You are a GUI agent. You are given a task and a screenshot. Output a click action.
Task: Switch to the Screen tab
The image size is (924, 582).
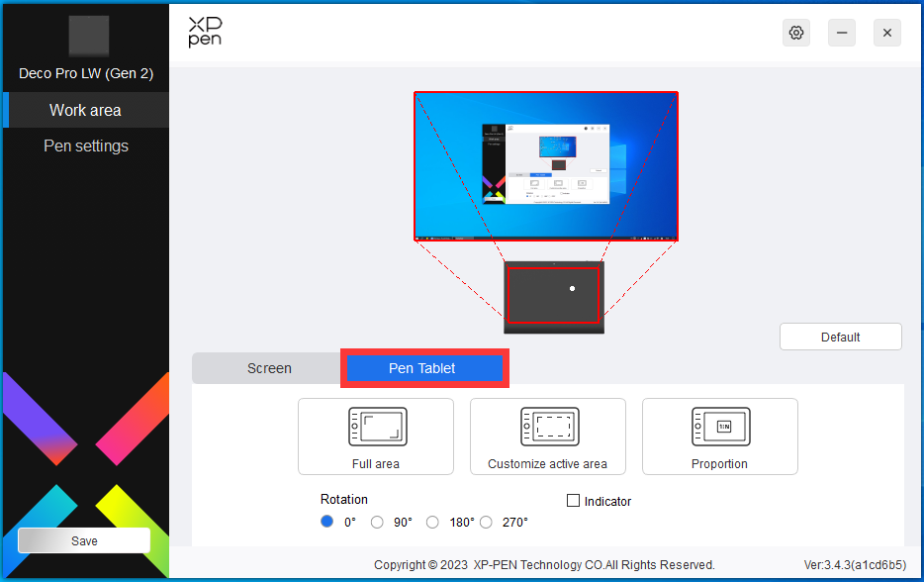click(x=269, y=368)
